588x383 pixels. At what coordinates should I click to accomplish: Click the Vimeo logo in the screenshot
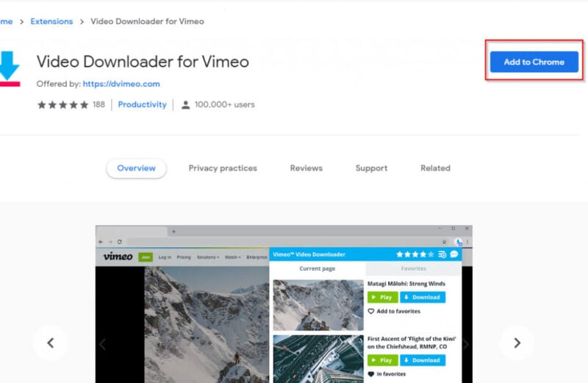[118, 257]
